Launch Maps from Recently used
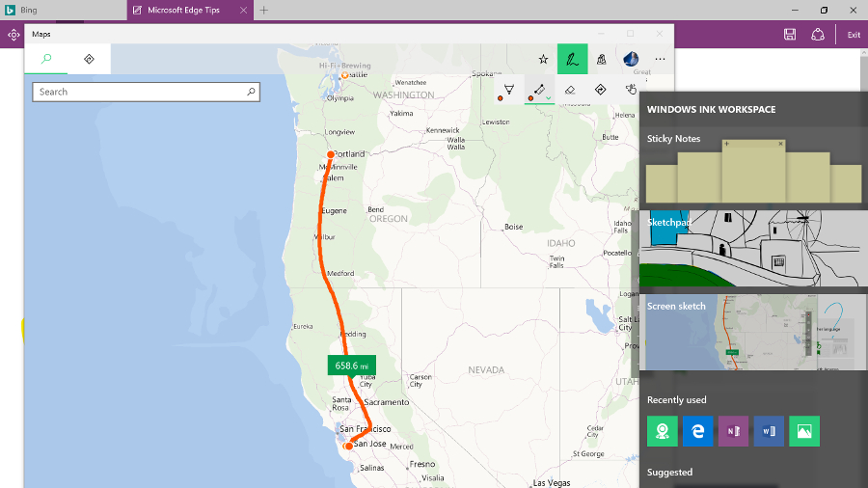868x488 pixels. click(x=662, y=431)
